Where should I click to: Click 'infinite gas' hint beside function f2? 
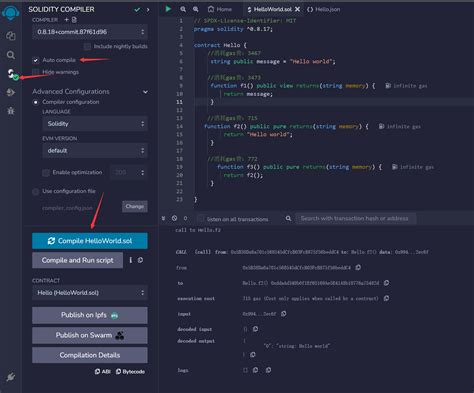point(400,126)
